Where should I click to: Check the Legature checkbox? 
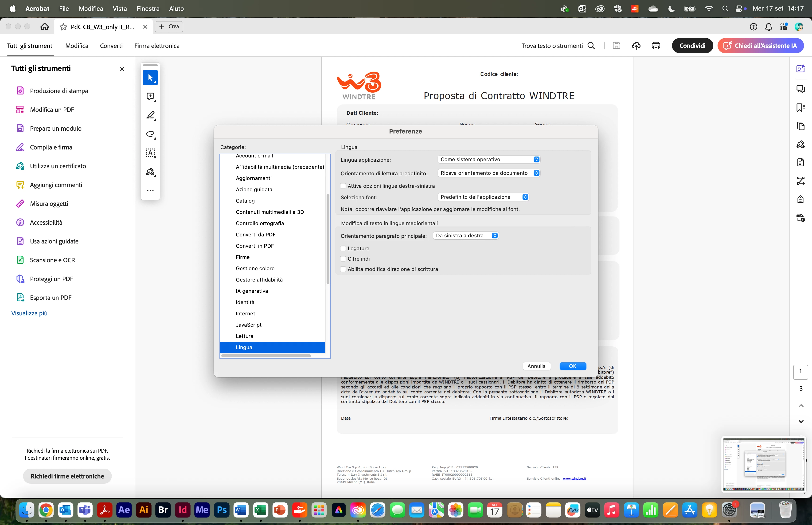pos(343,249)
